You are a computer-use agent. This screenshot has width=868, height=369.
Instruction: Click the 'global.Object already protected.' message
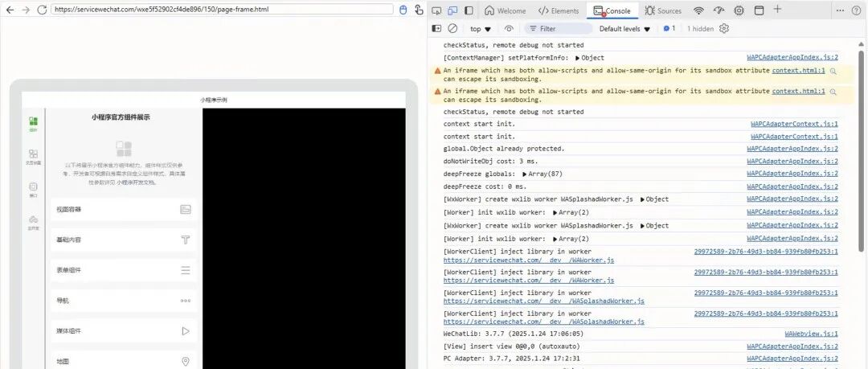click(x=504, y=149)
